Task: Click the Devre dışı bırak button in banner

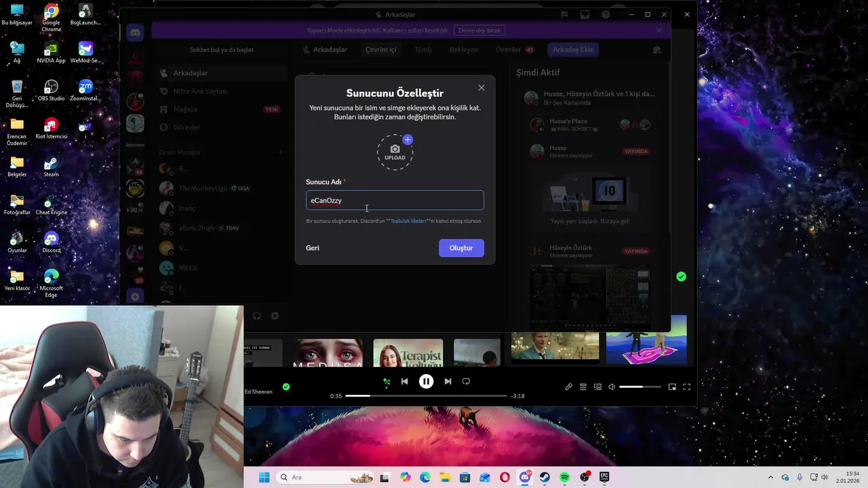Action: pyautogui.click(x=479, y=30)
